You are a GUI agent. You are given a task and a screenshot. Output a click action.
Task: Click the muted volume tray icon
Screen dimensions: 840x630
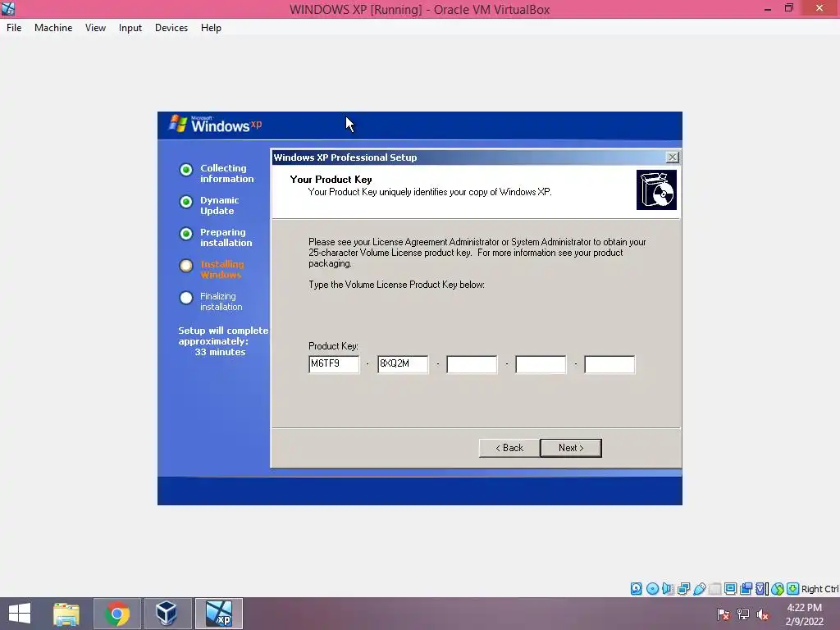[x=762, y=614]
